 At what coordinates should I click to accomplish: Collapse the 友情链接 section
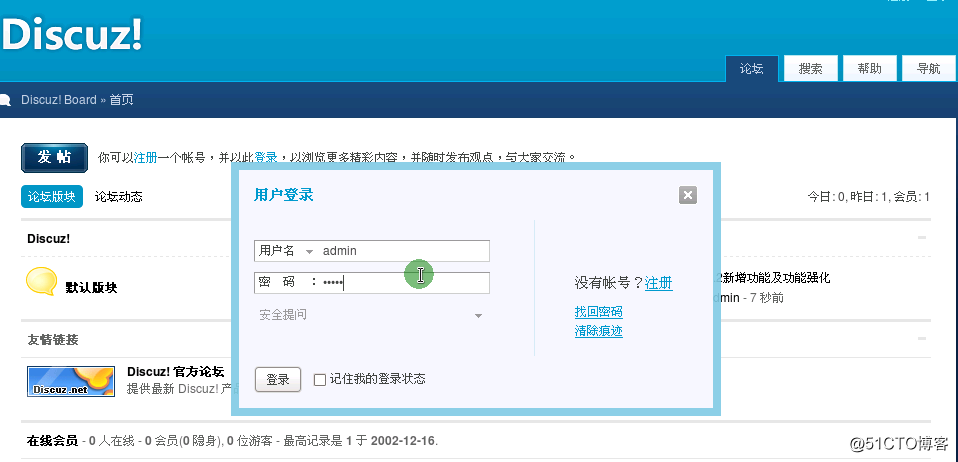point(922,339)
